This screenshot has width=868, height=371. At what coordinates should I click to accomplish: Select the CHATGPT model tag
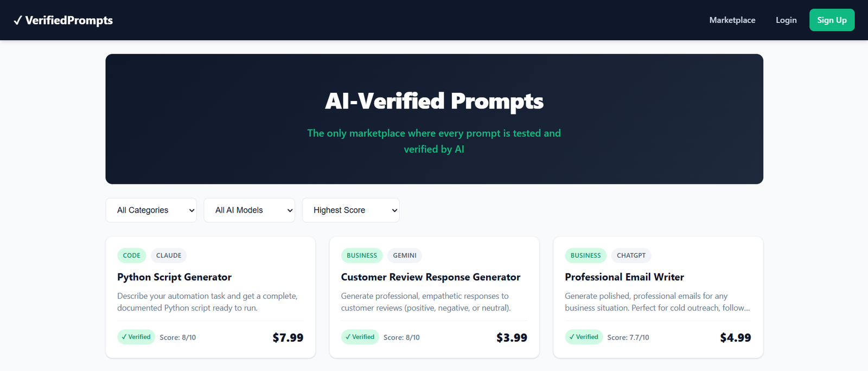[631, 255]
